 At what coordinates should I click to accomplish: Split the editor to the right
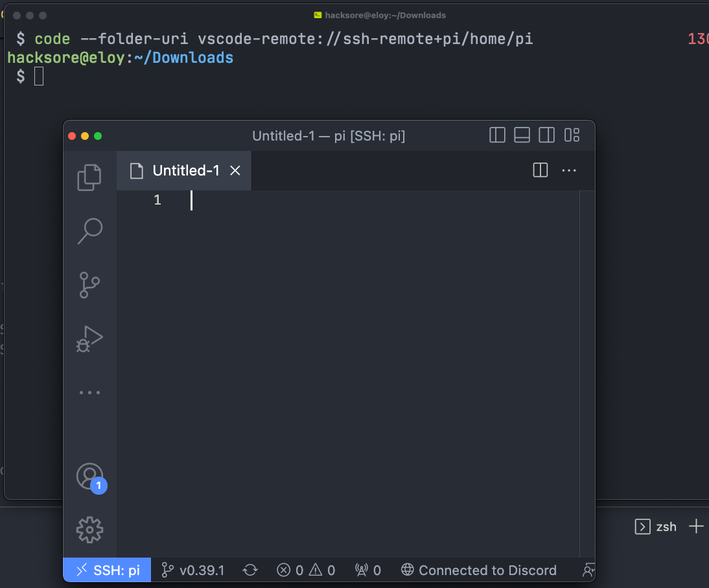tap(540, 170)
